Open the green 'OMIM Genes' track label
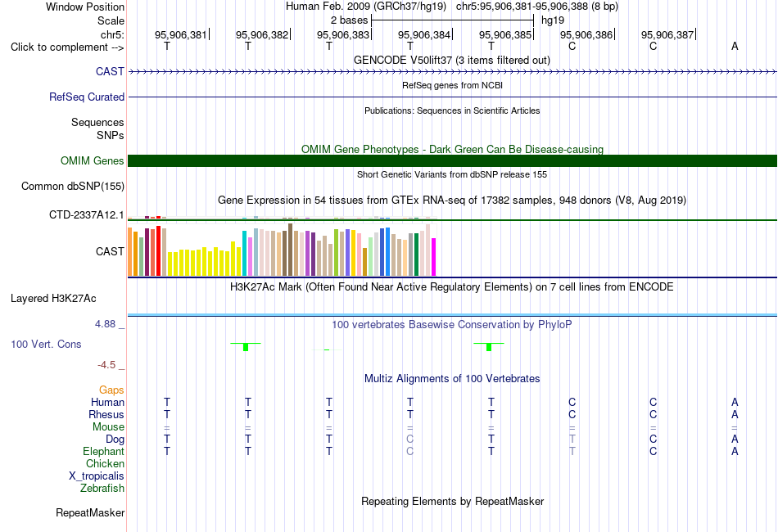This screenshot has height=532, width=778. (92, 160)
